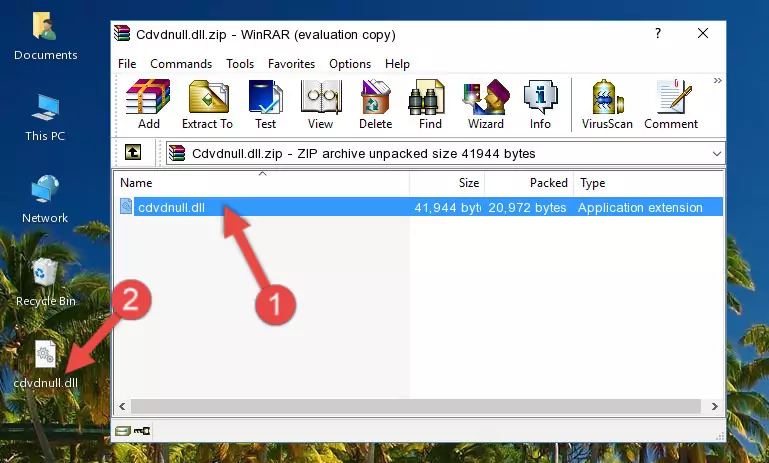Click the WinRAR title bar icon
Screen dimensions: 769x463
(123, 33)
